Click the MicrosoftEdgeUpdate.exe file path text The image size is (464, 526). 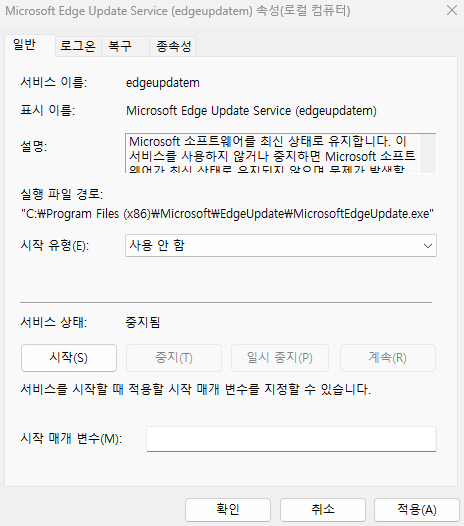click(x=227, y=214)
